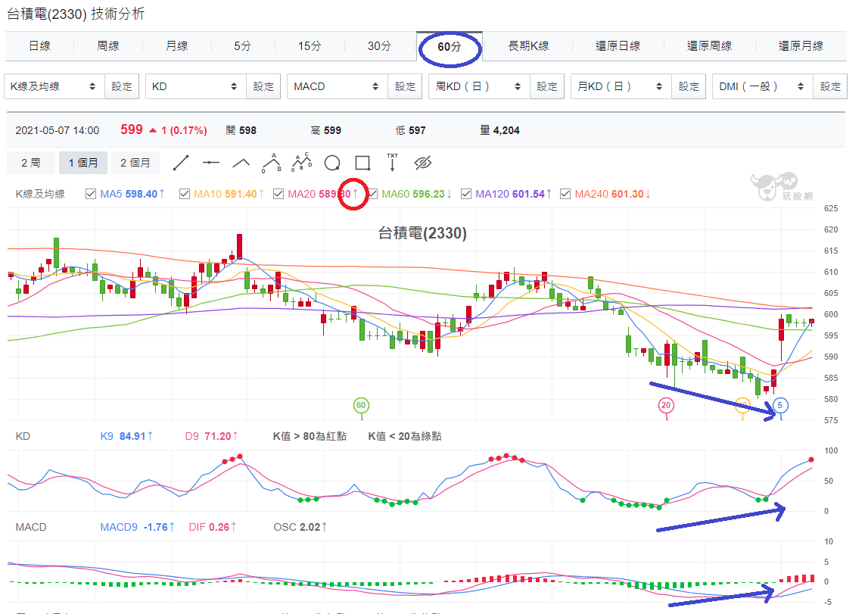Switch to the 還原周線 tab
868x614 pixels.
click(x=709, y=46)
